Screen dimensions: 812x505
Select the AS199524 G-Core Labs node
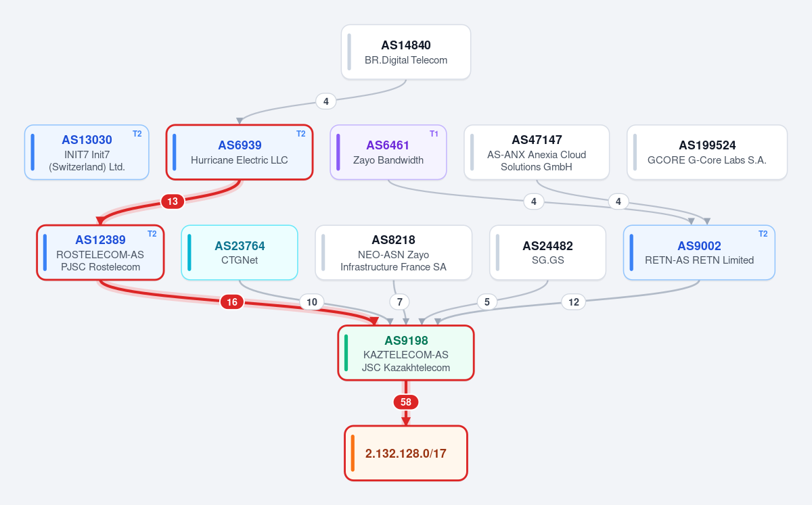[x=707, y=152]
